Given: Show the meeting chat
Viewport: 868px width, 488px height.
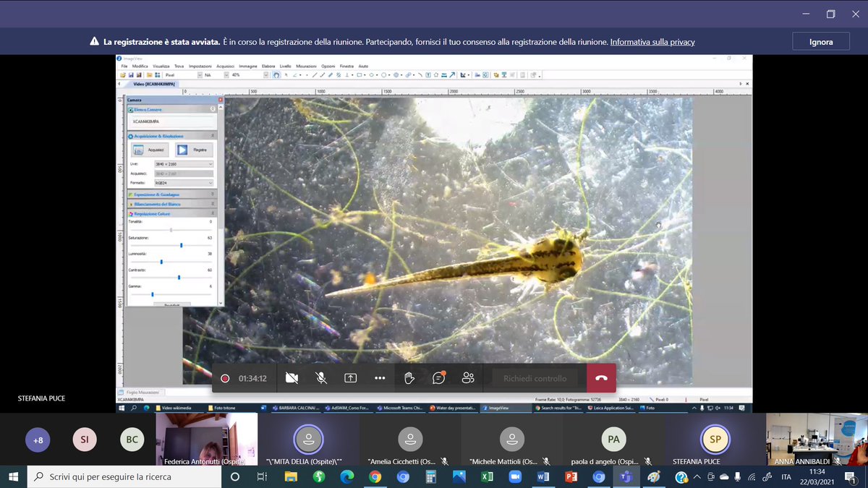Looking at the screenshot, I should point(438,378).
